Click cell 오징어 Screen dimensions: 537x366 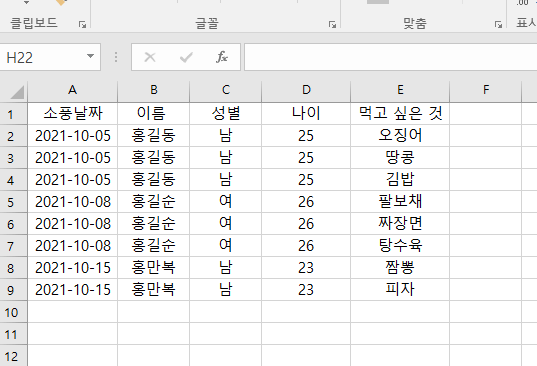tap(400, 136)
